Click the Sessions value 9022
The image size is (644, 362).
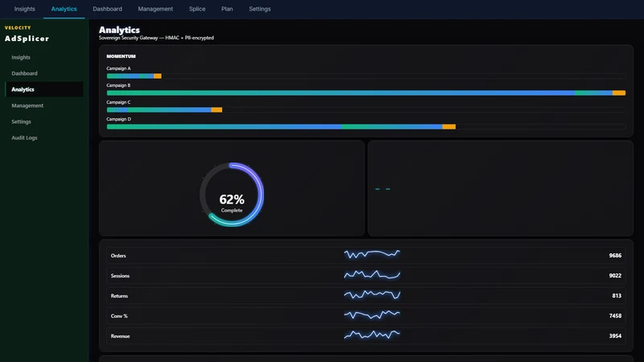[x=615, y=275]
